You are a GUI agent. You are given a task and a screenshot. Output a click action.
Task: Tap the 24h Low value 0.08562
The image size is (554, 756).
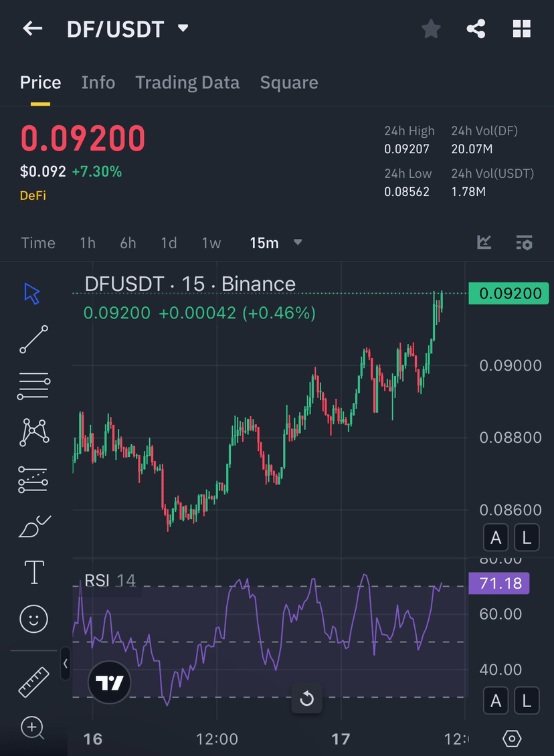[x=406, y=192]
